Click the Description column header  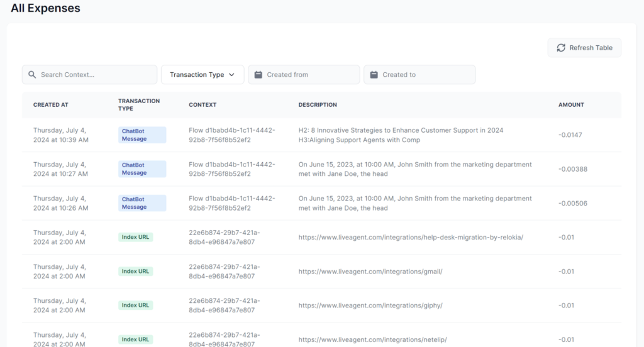318,105
